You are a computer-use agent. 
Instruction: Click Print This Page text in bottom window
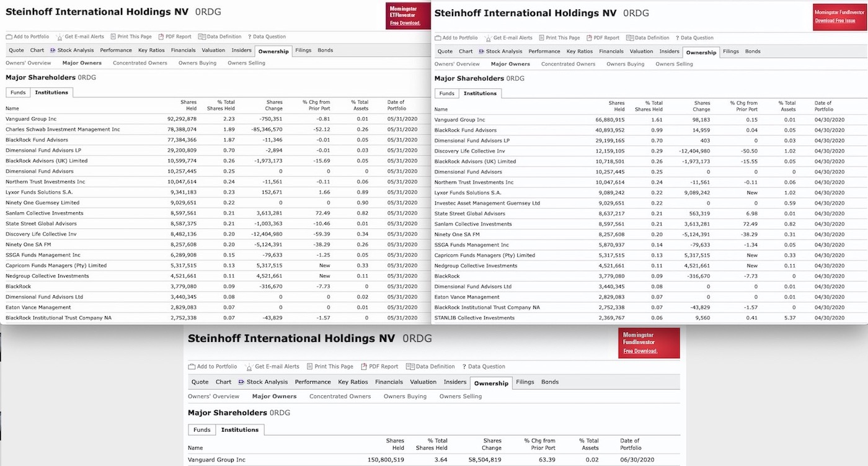tap(334, 367)
